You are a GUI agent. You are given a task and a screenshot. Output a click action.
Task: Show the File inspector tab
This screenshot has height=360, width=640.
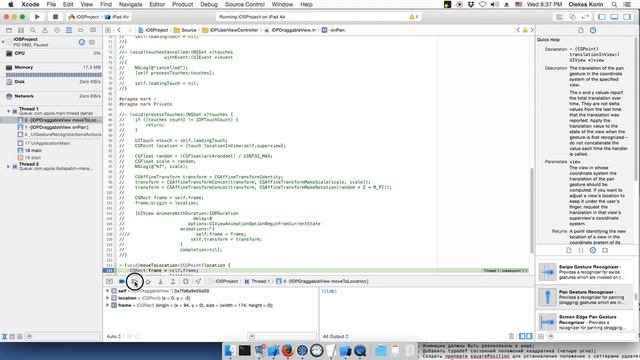[581, 30]
